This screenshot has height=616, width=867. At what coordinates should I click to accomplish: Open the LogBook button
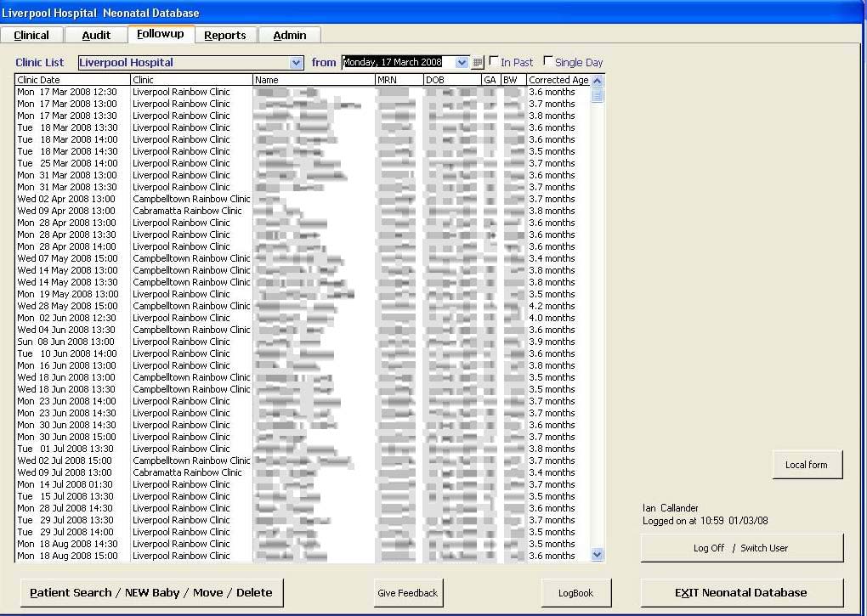tap(575, 593)
